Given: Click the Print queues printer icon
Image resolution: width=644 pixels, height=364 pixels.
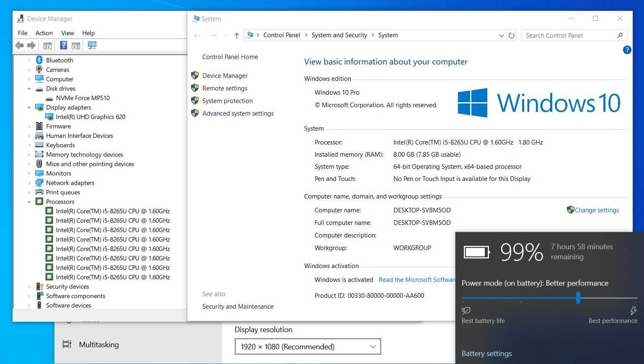Looking at the screenshot, I should coord(39,192).
